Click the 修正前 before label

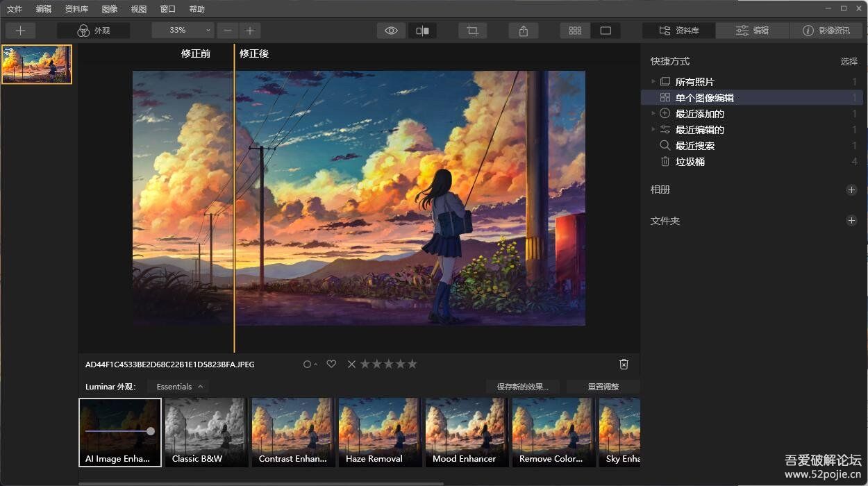click(x=196, y=53)
